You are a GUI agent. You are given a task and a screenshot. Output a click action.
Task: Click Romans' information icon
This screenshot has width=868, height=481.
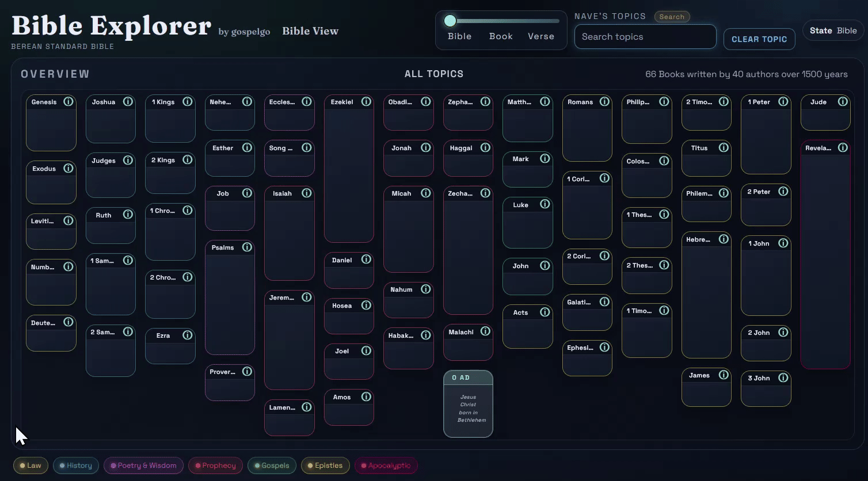(604, 101)
